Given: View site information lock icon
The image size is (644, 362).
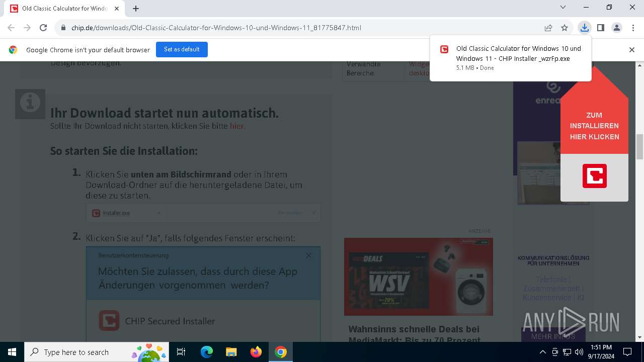Looking at the screenshot, I should 63,28.
